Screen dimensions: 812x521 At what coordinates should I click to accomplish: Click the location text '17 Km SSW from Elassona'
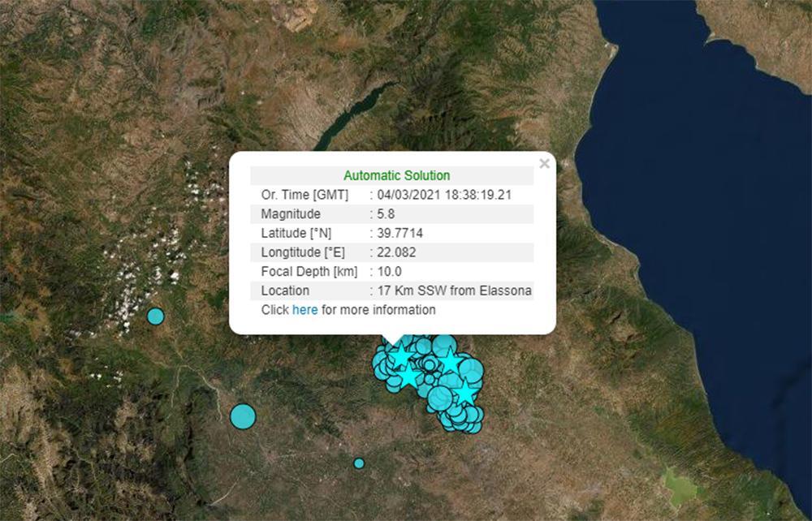click(454, 291)
